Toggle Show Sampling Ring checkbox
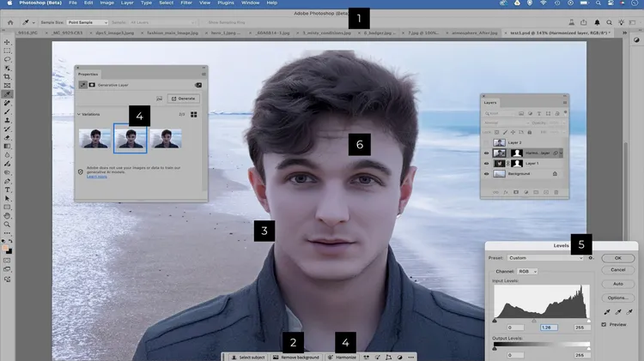Image resolution: width=644 pixels, height=361 pixels. [205, 22]
